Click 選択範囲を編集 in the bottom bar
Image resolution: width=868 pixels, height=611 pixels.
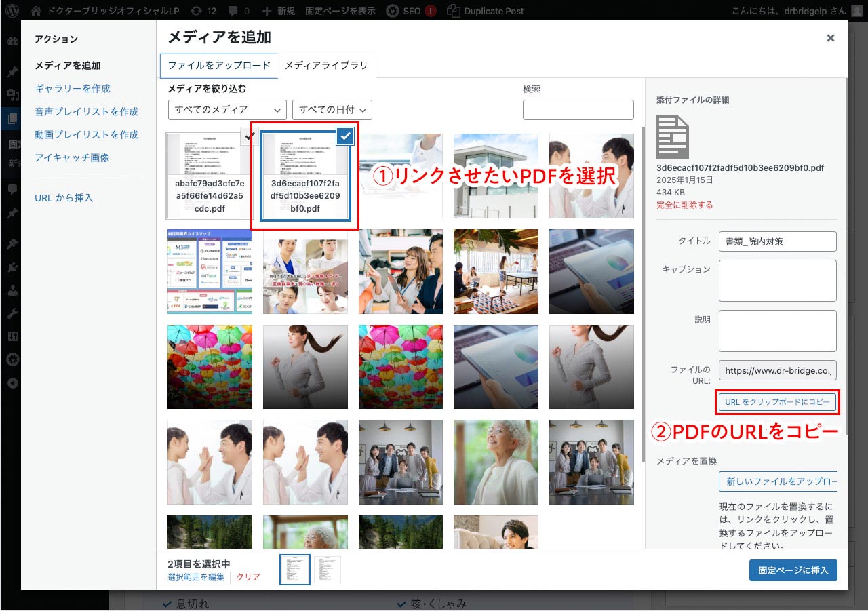(196, 577)
